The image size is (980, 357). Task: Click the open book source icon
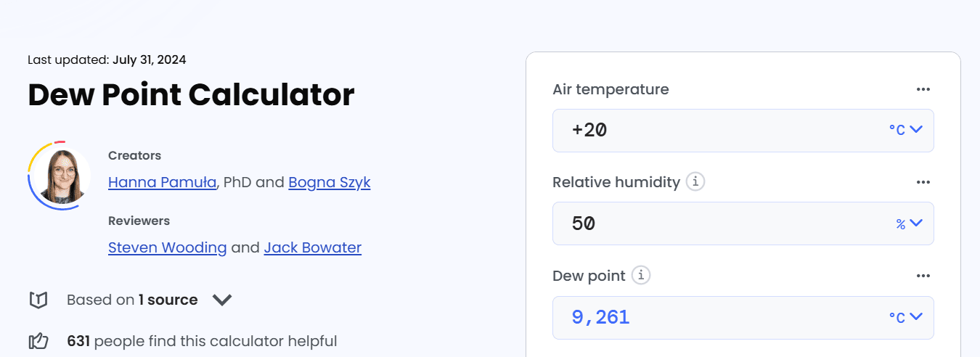[x=38, y=300]
